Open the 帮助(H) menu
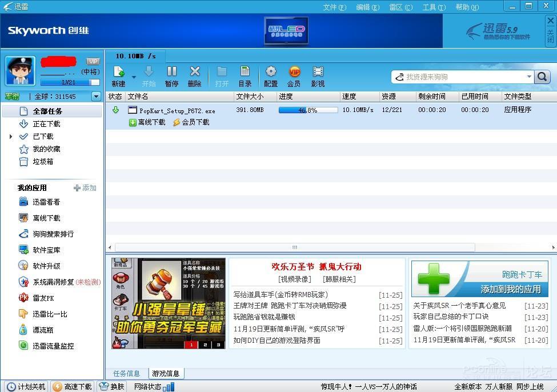Viewport: 557px width, 392px height. point(467,7)
